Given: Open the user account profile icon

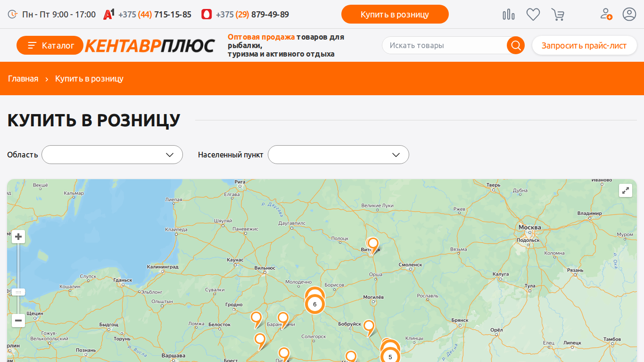Looking at the screenshot, I should point(629,14).
